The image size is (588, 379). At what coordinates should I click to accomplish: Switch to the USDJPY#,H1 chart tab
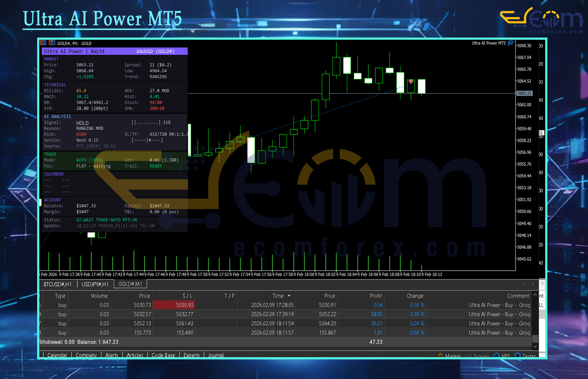coord(95,284)
